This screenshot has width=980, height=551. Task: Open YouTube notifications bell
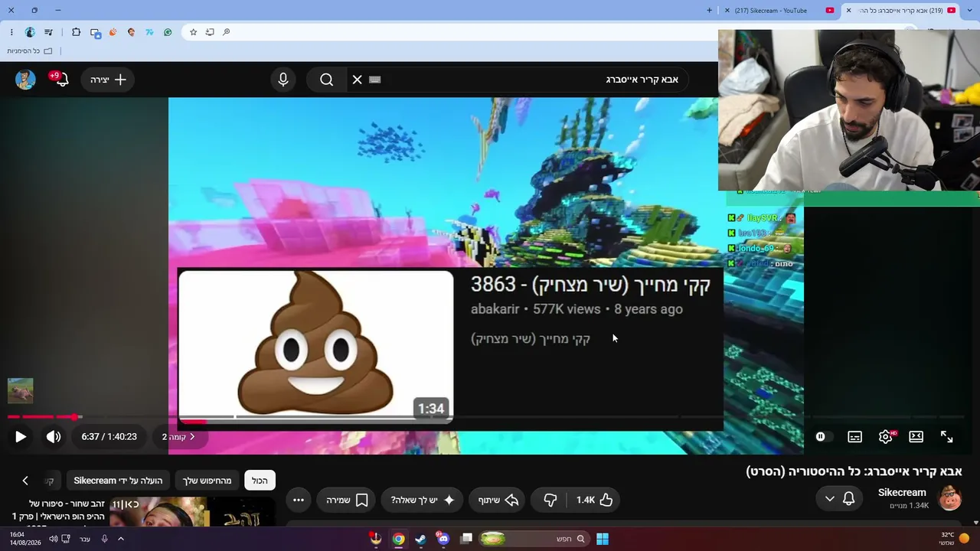[x=60, y=80]
